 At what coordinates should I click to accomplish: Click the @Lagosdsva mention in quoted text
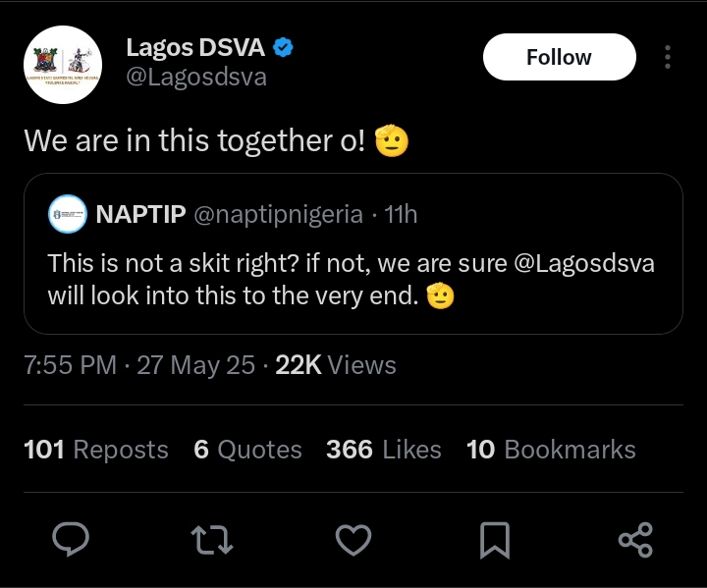[584, 263]
